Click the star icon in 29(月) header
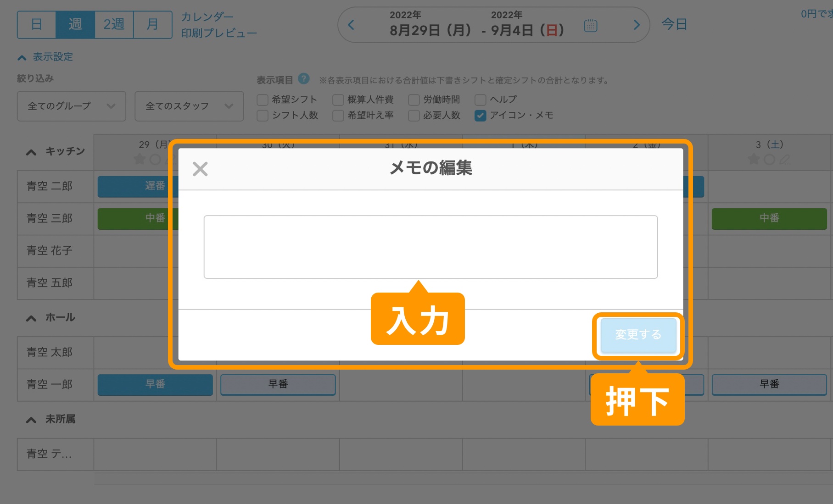 tap(139, 159)
